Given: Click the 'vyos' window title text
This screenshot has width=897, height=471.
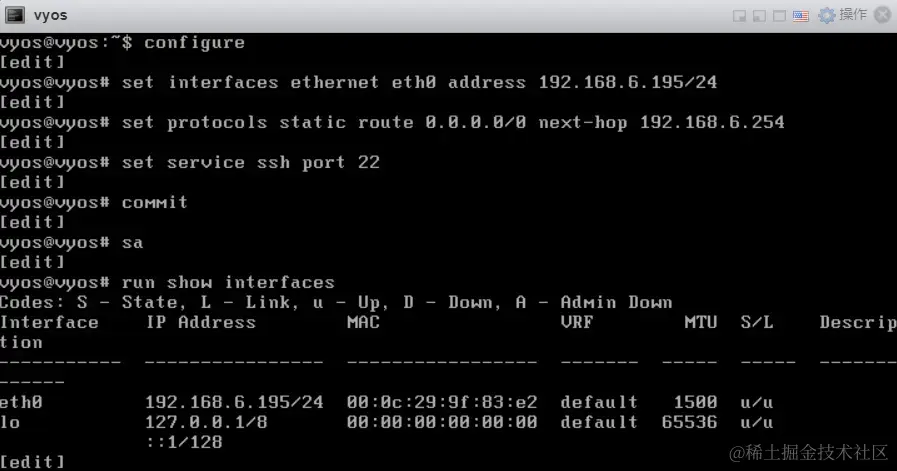Looking at the screenshot, I should pos(50,15).
